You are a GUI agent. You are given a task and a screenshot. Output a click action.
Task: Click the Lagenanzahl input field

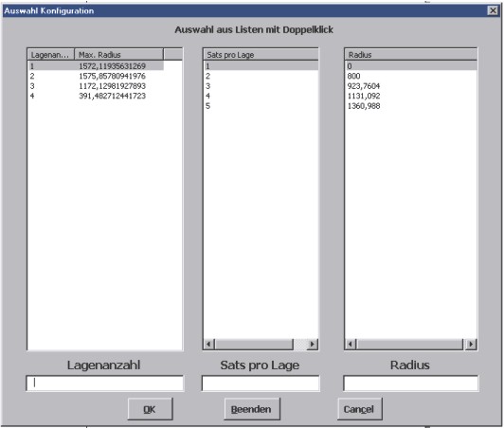pos(105,383)
